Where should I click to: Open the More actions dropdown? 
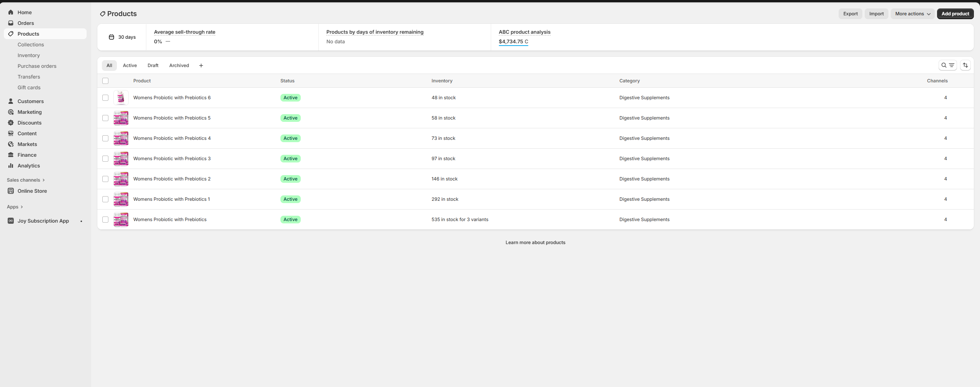[913, 14]
